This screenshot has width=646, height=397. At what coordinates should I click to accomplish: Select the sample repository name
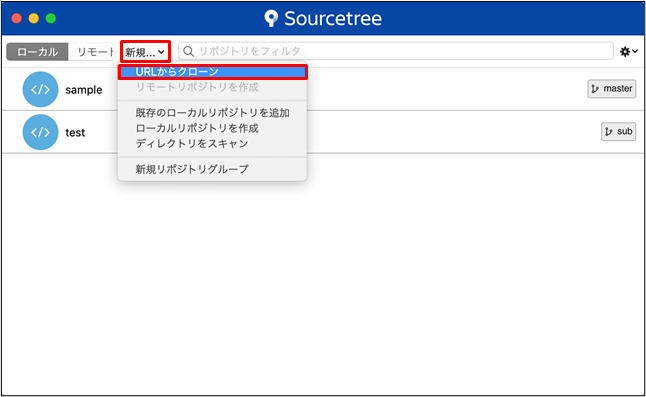click(x=84, y=90)
